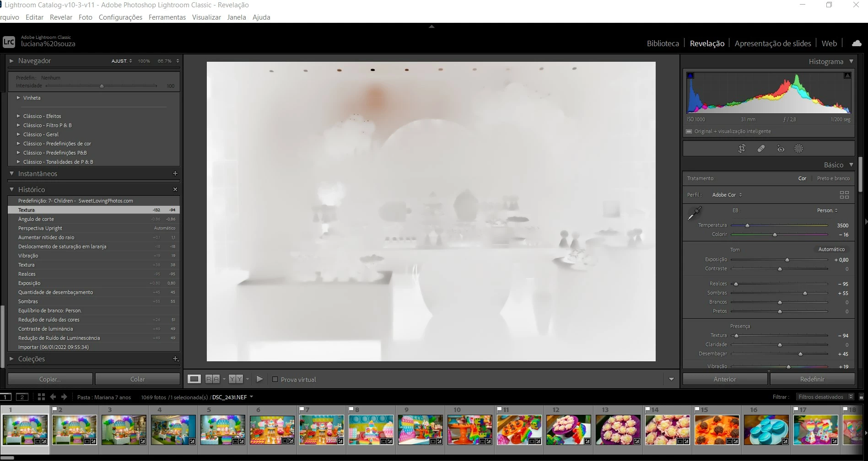Select filmstrip thumbnail number 10
The width and height of the screenshot is (868, 461).
click(469, 429)
